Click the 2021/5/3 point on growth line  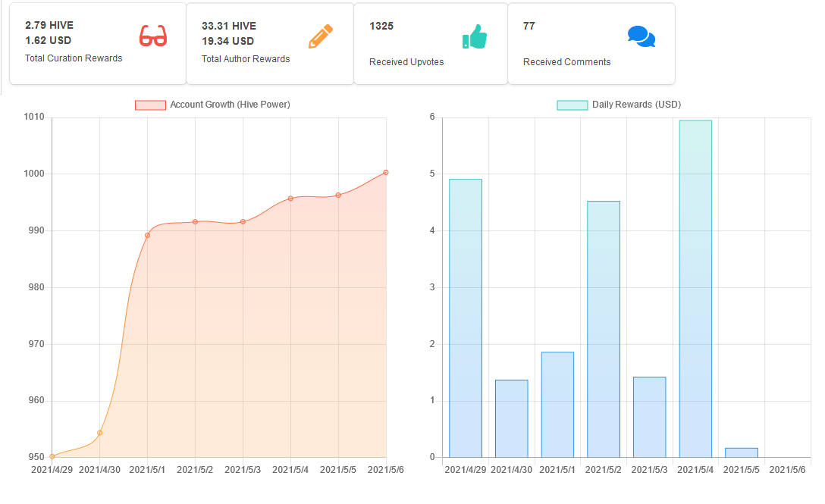(x=243, y=222)
